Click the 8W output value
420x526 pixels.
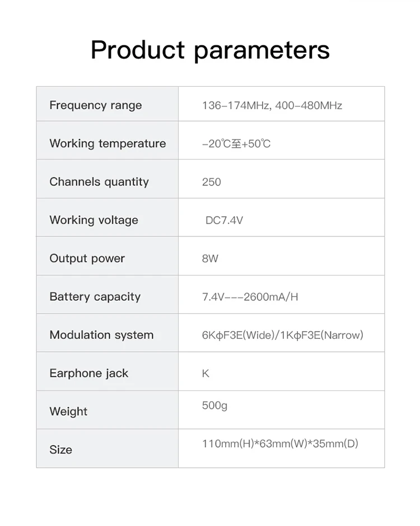coord(210,259)
